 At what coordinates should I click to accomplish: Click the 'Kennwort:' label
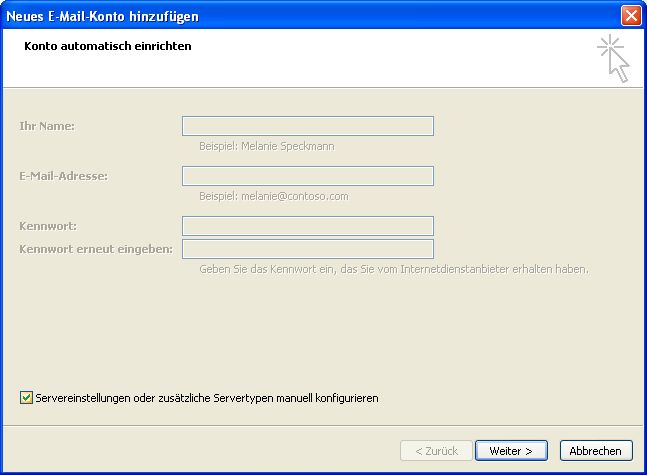pyautogui.click(x=47, y=226)
